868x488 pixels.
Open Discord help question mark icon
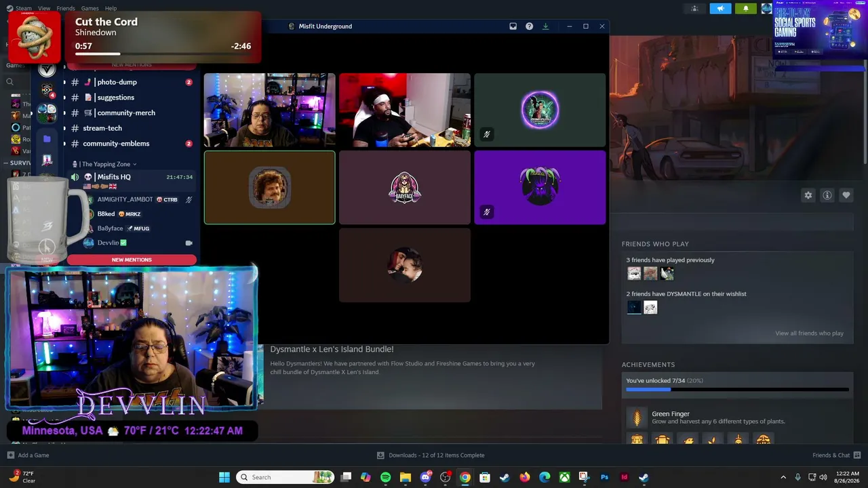click(530, 26)
